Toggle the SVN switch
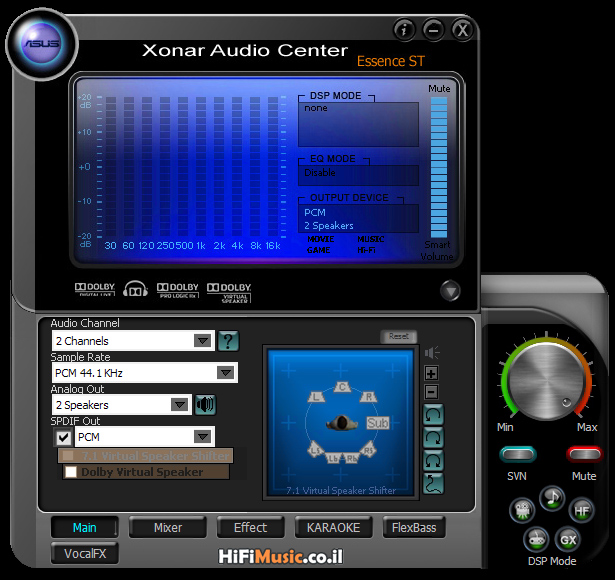 [x=518, y=455]
